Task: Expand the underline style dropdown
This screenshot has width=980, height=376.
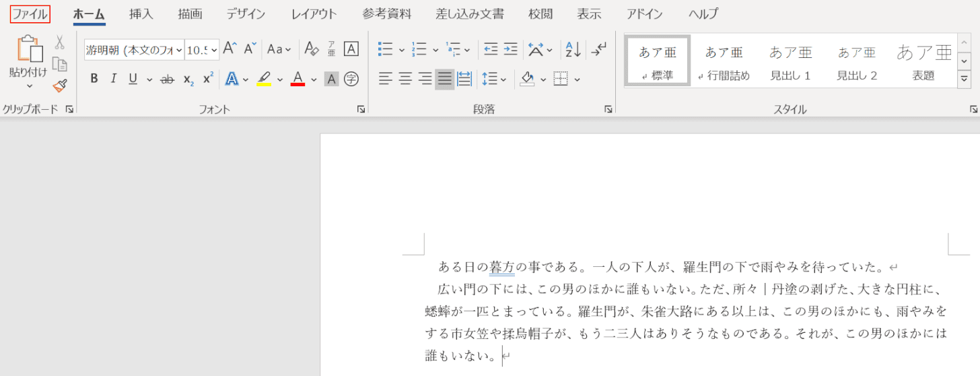Action: (149, 80)
